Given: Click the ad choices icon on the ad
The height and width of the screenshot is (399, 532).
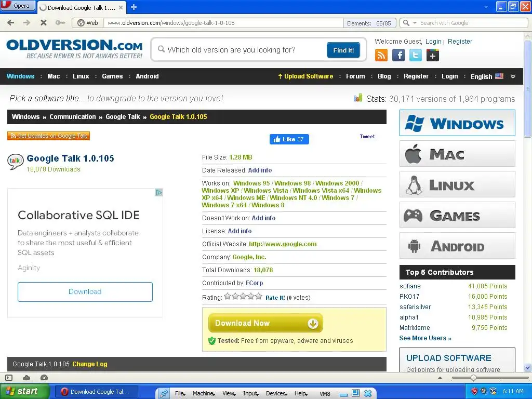Looking at the screenshot, I should coord(158,192).
